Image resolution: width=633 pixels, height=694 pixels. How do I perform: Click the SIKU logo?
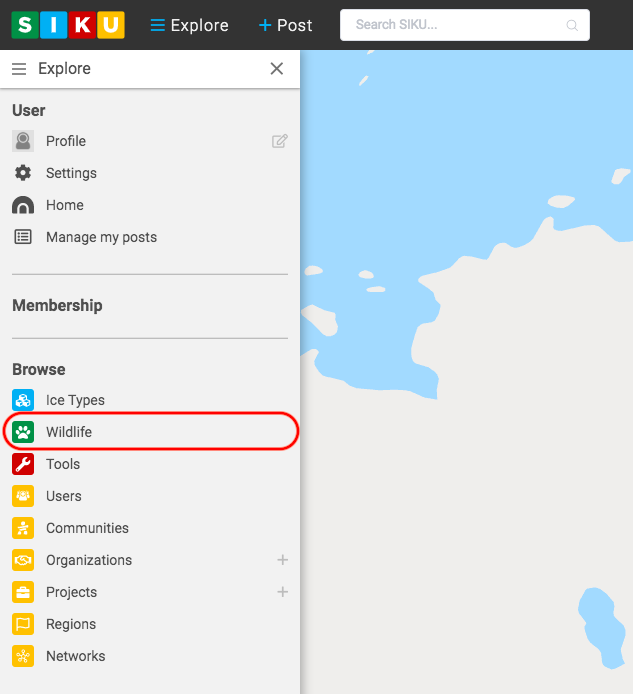pos(68,25)
